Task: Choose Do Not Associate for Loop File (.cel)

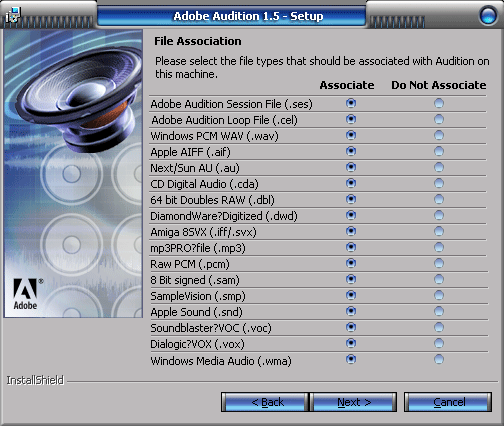Action: click(439, 119)
